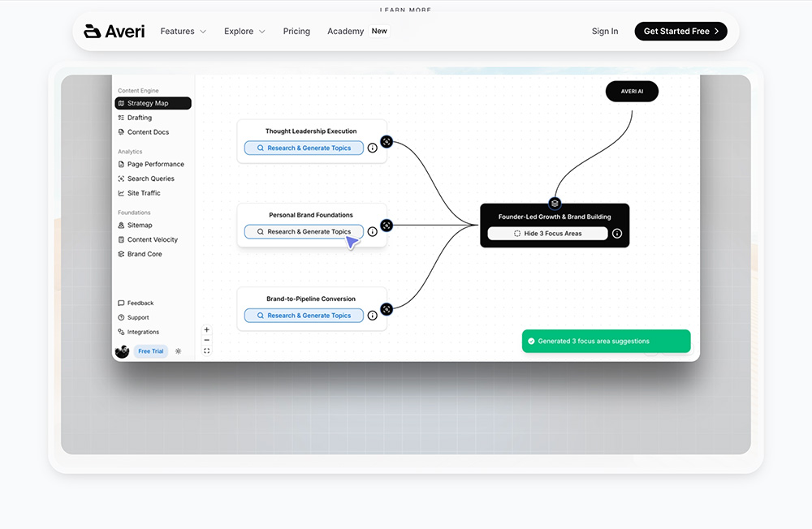Click layers icon atop Founder-Led Growth node
The height and width of the screenshot is (529, 812).
555,203
